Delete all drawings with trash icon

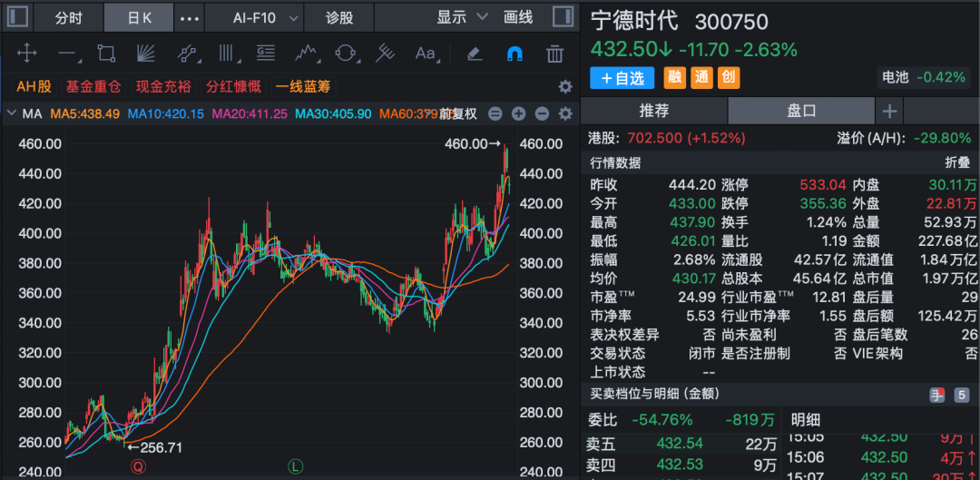click(554, 54)
